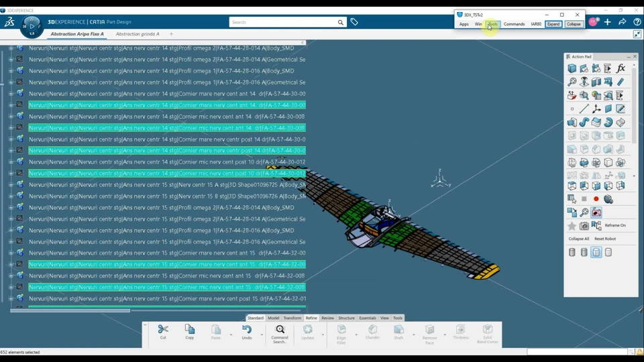Open the 3DEXPERIENCE compass play button
Screen dimensions: 644x362
(32, 26)
